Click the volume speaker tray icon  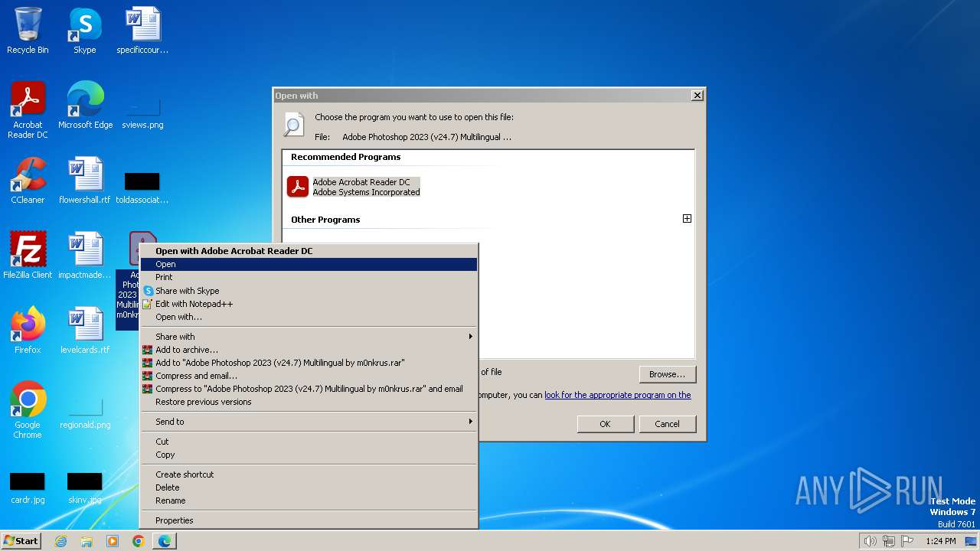[871, 541]
